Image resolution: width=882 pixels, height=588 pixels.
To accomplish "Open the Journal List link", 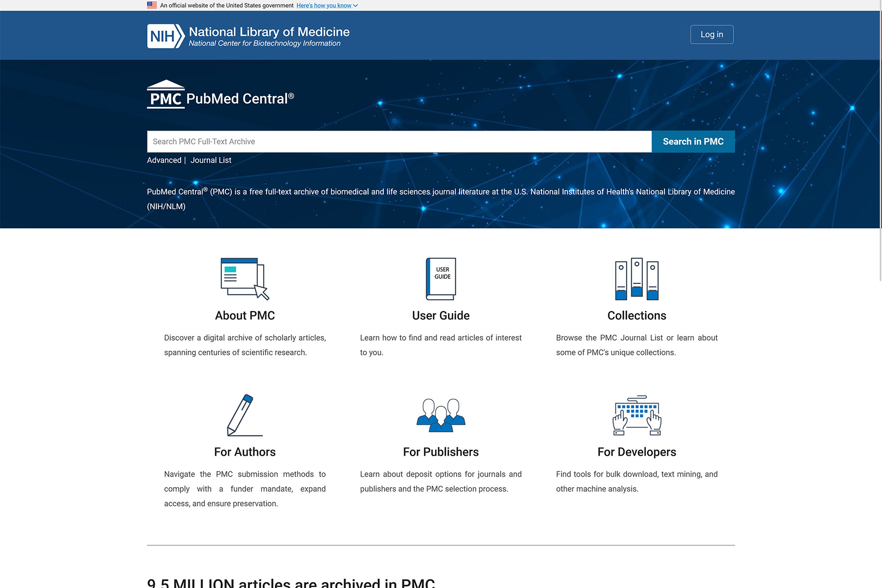I will 211,160.
